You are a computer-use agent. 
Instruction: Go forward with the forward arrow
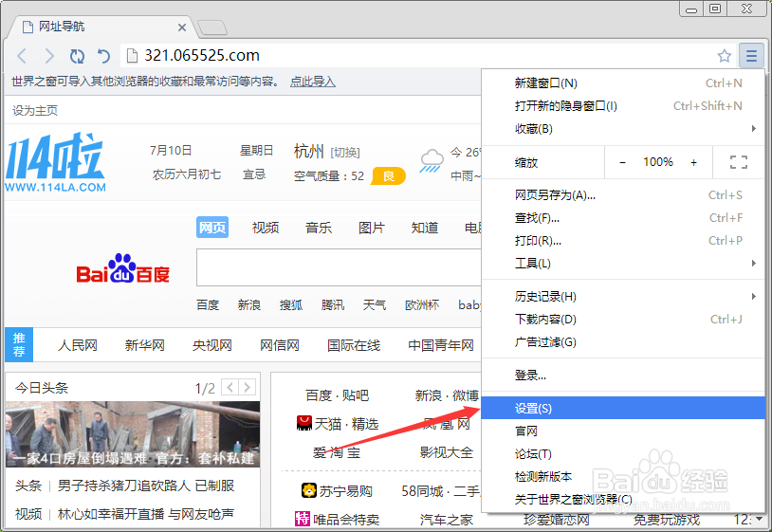tap(49, 56)
